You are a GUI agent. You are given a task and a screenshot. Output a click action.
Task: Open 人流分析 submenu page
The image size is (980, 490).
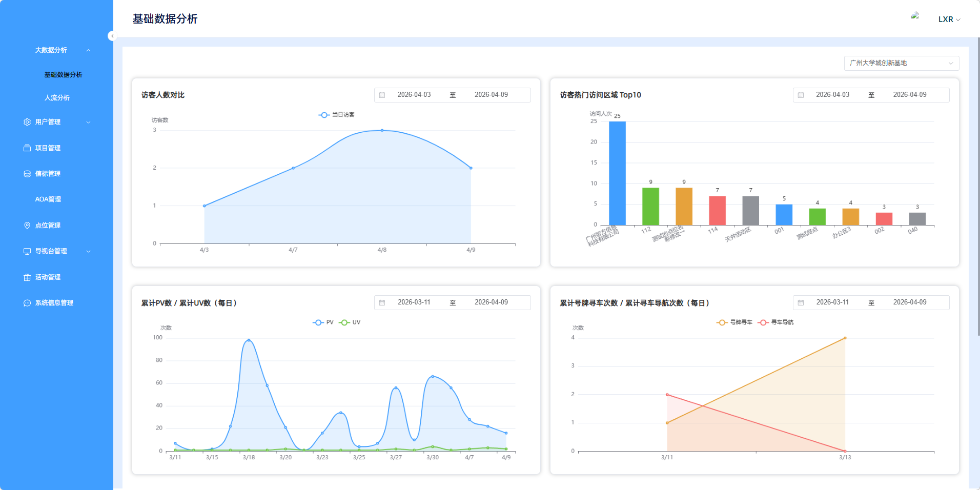click(57, 98)
